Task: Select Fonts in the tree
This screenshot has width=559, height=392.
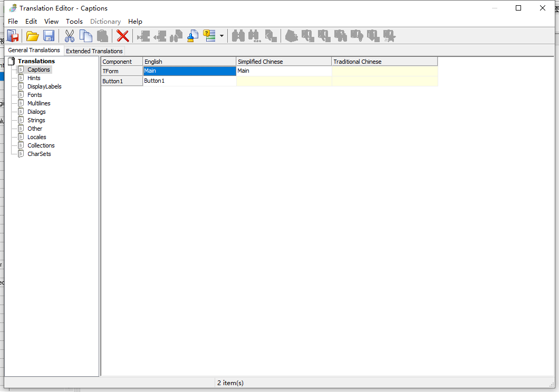Action: 35,95
